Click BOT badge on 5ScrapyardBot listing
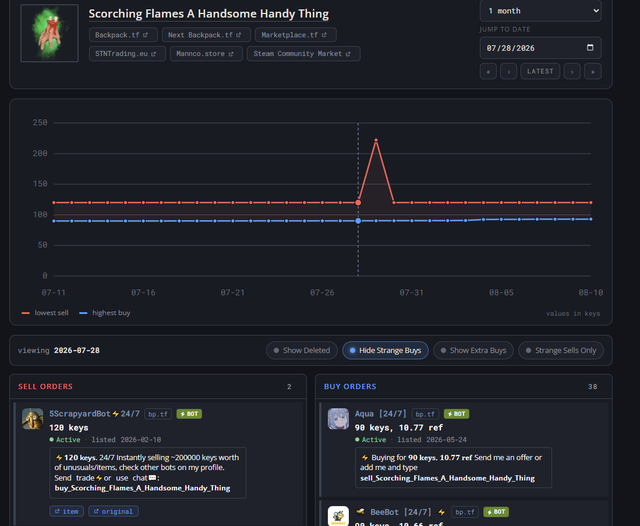Screen dimensions: 640x526 [x=189, y=414]
